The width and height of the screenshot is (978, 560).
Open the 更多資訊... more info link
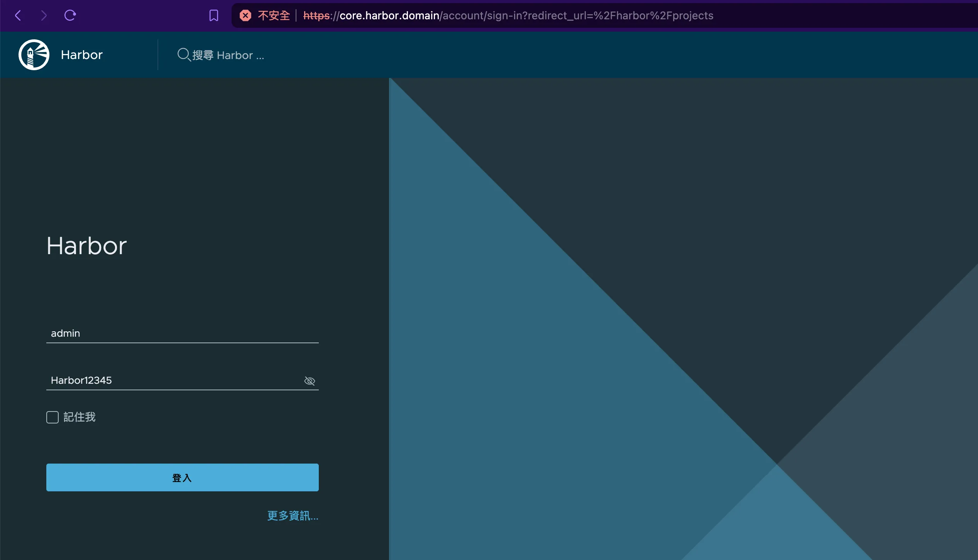(293, 516)
